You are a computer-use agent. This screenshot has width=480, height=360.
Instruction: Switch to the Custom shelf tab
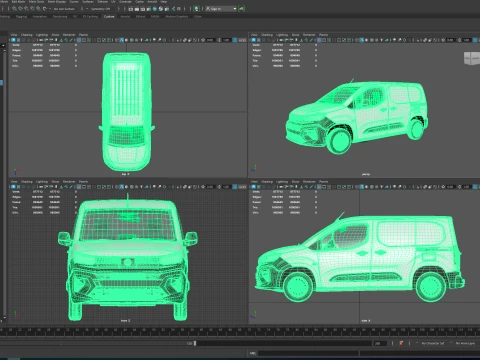109,16
